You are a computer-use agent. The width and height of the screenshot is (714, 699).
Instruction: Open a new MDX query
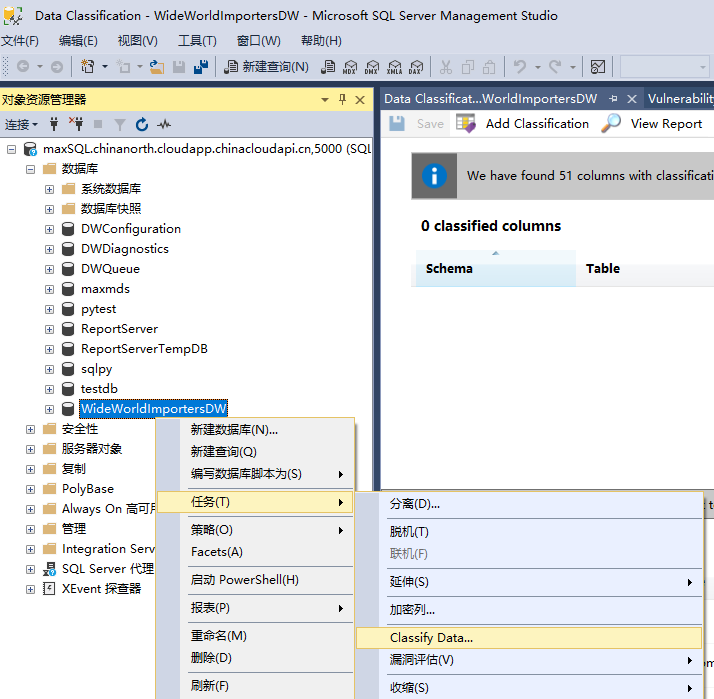(350, 67)
